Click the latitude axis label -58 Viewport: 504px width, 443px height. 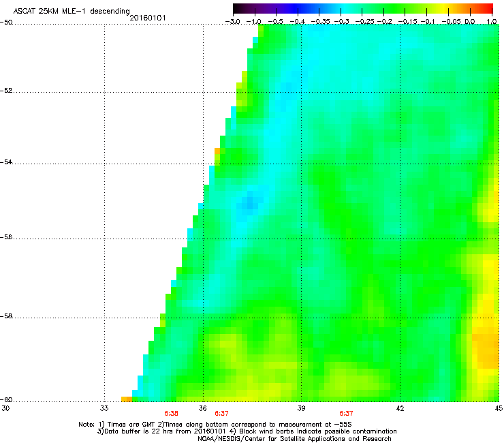6,316
